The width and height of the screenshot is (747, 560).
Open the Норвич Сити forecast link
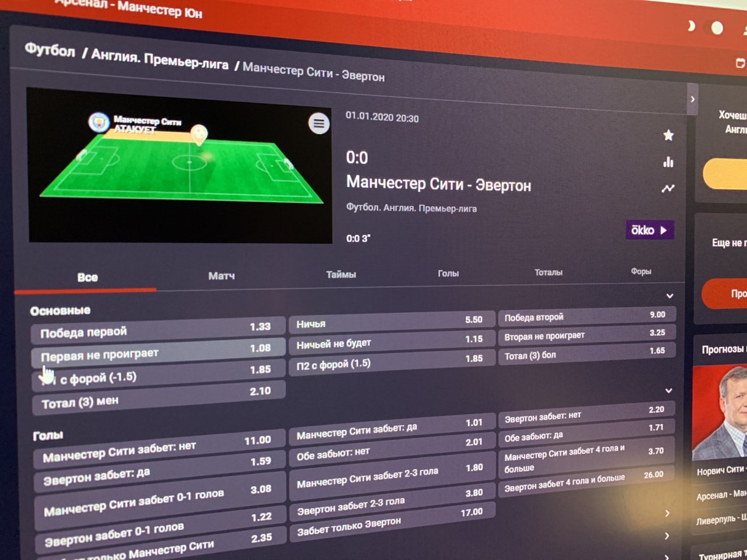pyautogui.click(x=721, y=470)
